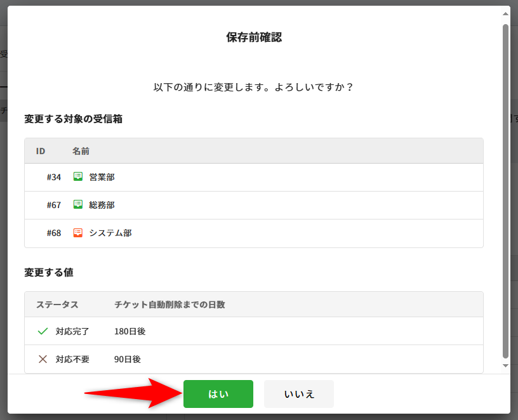Image resolution: width=518 pixels, height=420 pixels.
Task: Click the 名前 column header
Action: [x=81, y=151]
